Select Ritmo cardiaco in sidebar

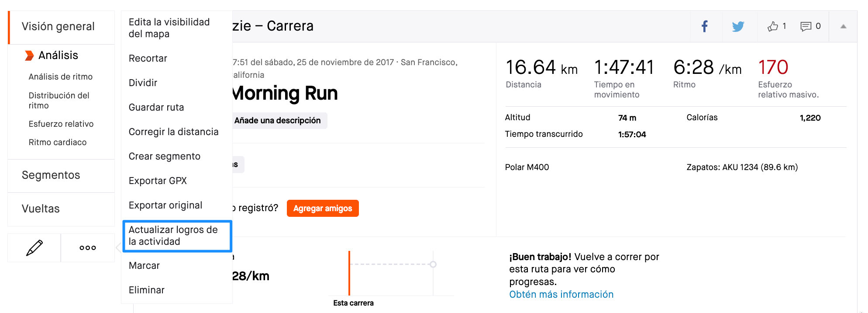58,143
